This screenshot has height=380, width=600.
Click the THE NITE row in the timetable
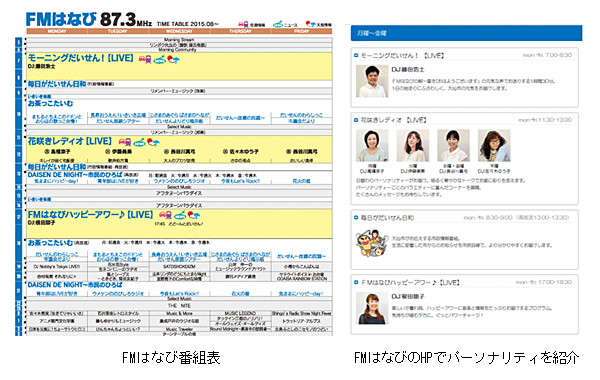pyautogui.click(x=179, y=306)
